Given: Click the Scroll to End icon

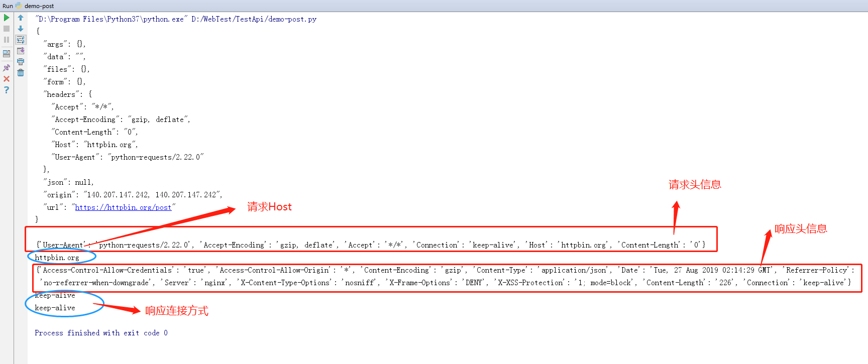Looking at the screenshot, I should pyautogui.click(x=21, y=51).
